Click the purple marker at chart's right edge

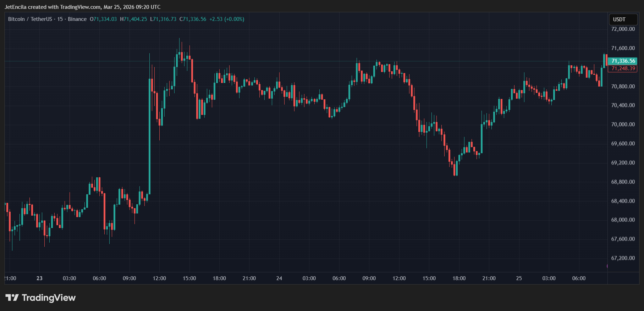[x=607, y=266]
